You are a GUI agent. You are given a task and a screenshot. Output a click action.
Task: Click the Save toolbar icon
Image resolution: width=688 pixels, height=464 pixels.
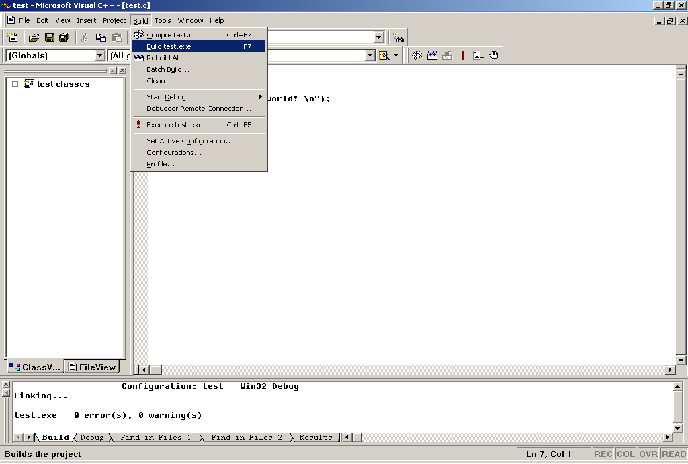[49, 38]
